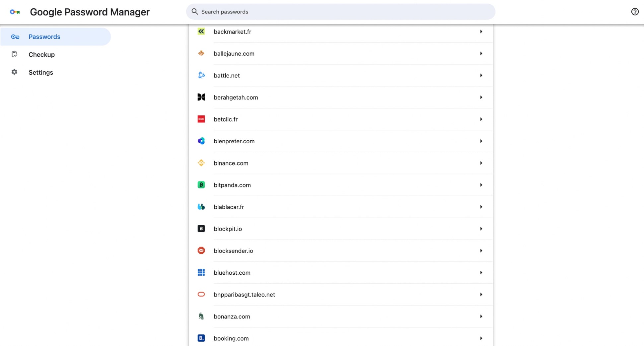
Task: Open the berahgetah.com password entry
Action: [341, 97]
